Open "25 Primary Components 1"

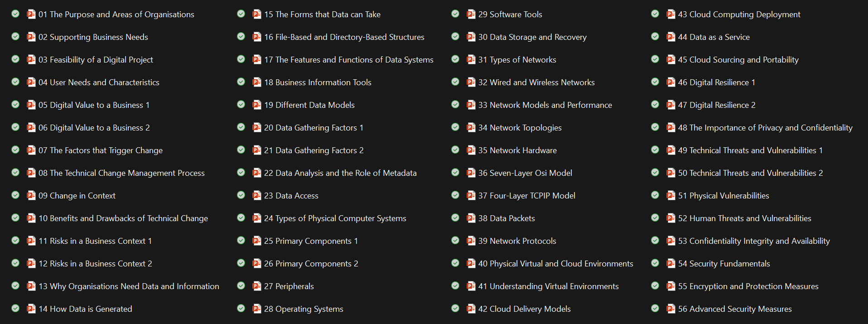(311, 241)
